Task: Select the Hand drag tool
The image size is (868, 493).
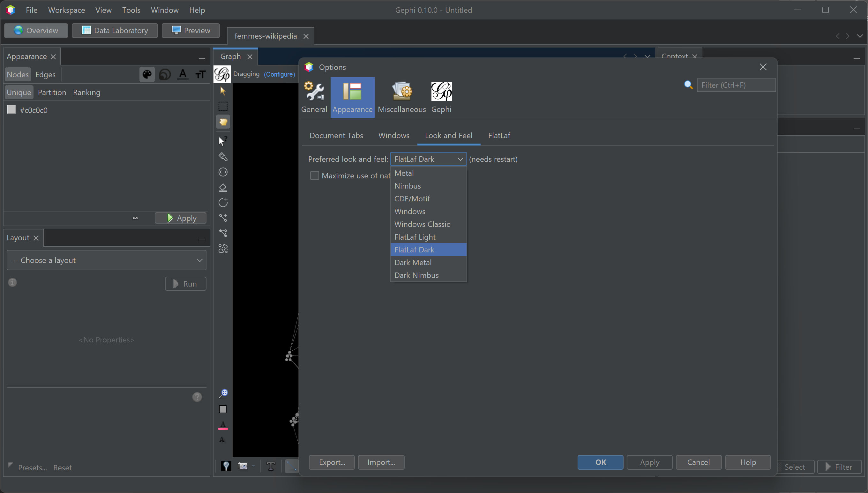Action: (x=223, y=122)
